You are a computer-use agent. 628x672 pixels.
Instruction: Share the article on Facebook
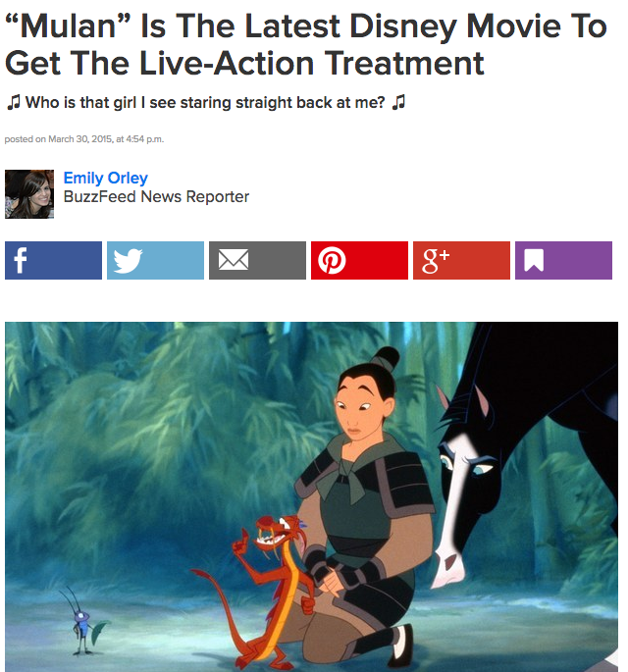pos(53,260)
